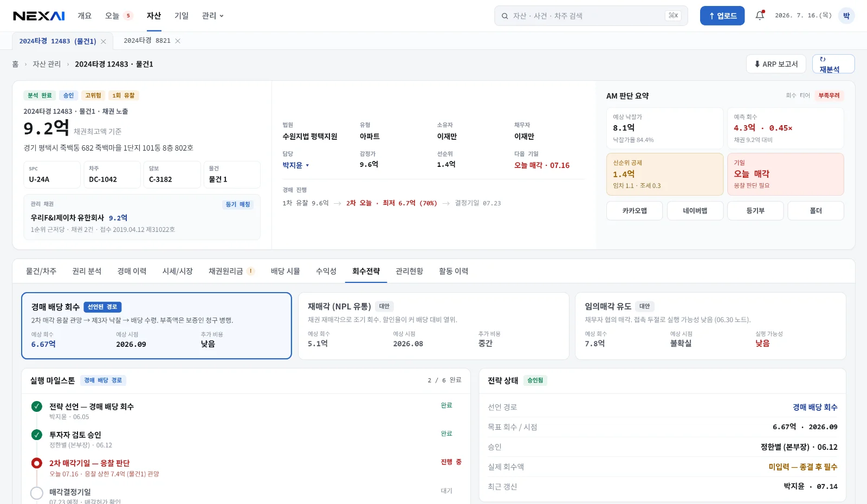
Task: Download the ARP 보고서
Action: 776,64
